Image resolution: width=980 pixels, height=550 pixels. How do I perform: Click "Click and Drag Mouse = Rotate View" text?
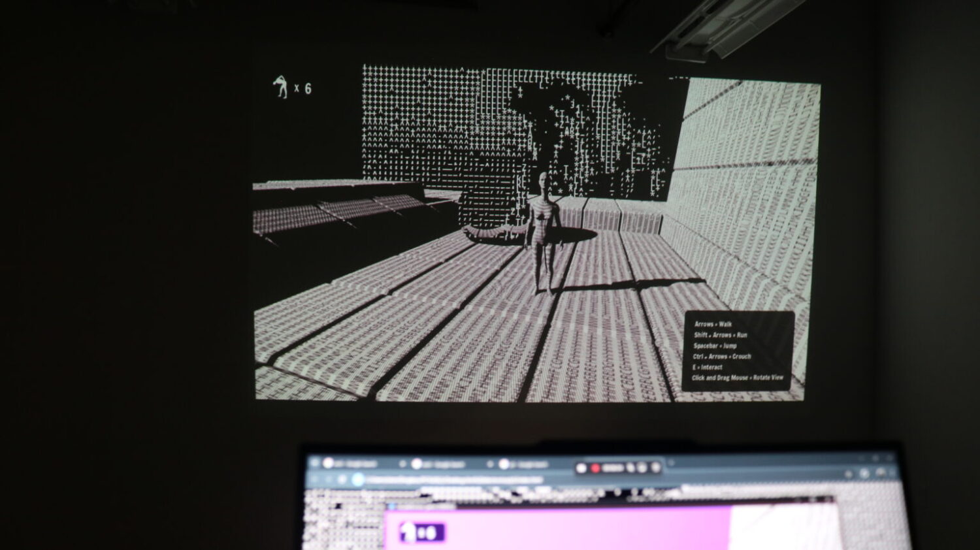(x=737, y=378)
